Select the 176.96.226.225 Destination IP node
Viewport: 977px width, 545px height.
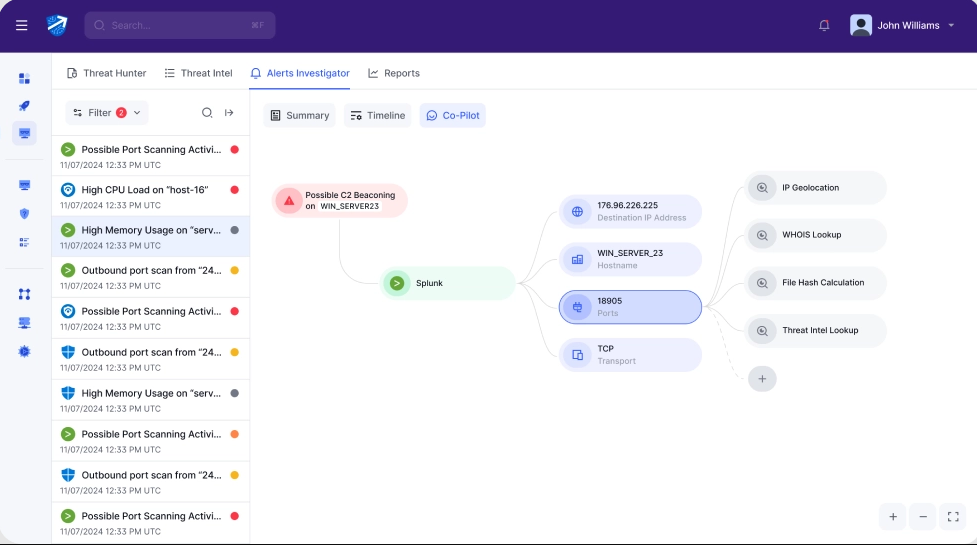[x=631, y=212]
